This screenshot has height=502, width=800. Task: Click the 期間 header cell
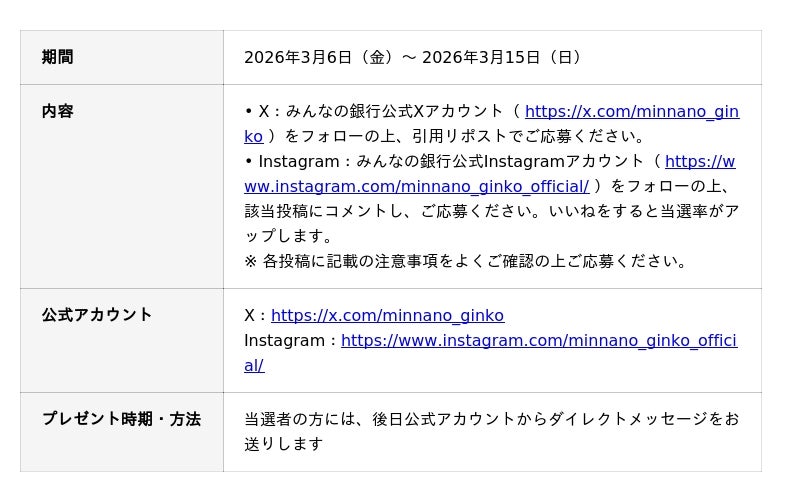point(58,58)
